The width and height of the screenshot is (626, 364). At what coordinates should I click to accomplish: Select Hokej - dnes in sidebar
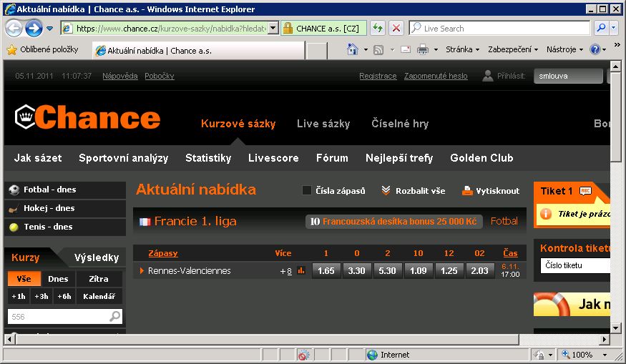(65, 208)
